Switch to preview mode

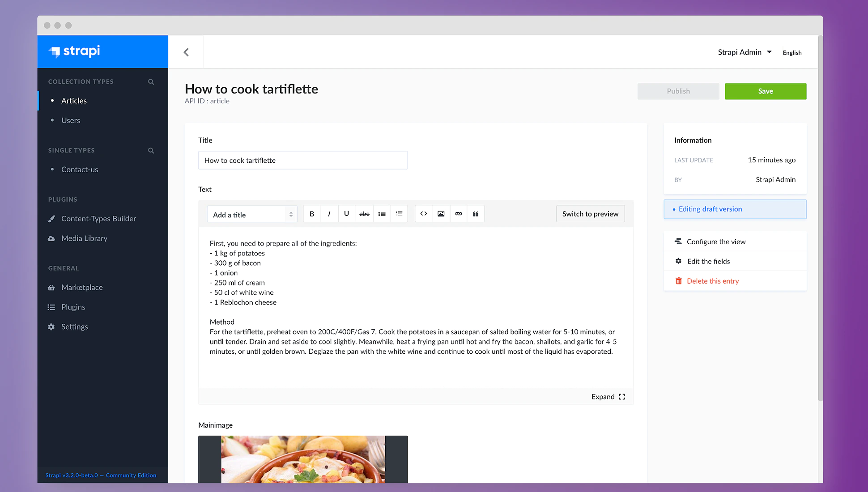(x=590, y=213)
